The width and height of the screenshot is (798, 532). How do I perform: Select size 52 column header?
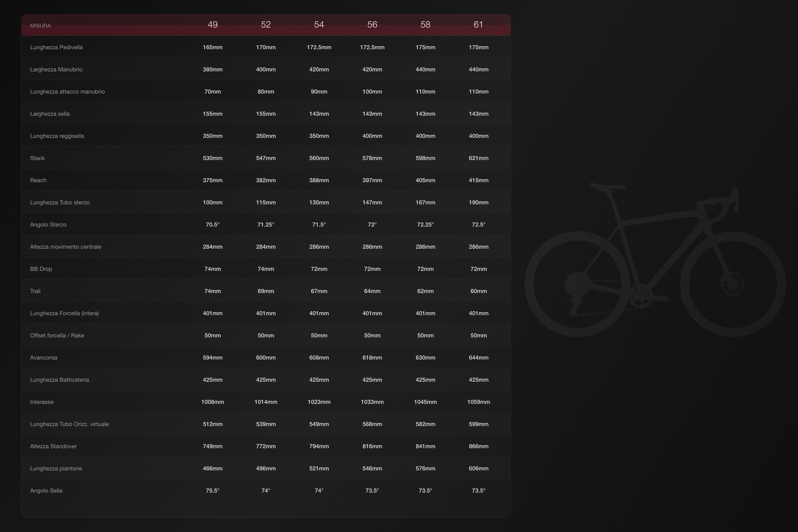(266, 24)
